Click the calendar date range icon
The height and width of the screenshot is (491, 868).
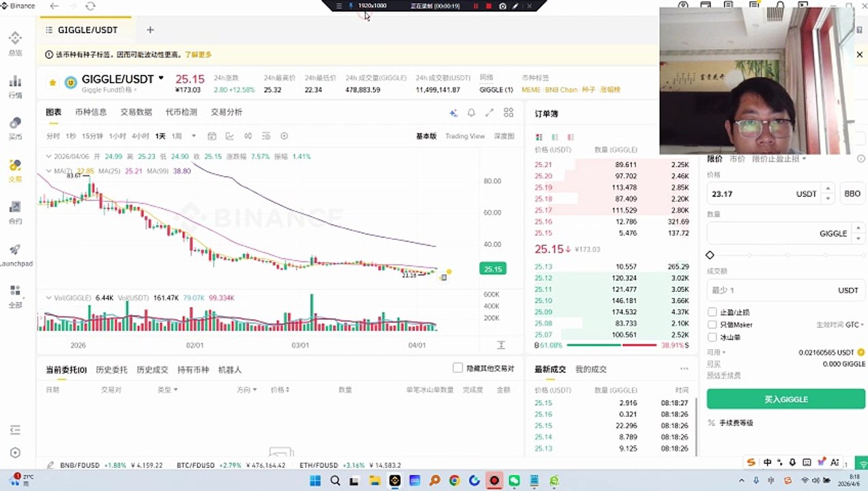tap(212, 136)
